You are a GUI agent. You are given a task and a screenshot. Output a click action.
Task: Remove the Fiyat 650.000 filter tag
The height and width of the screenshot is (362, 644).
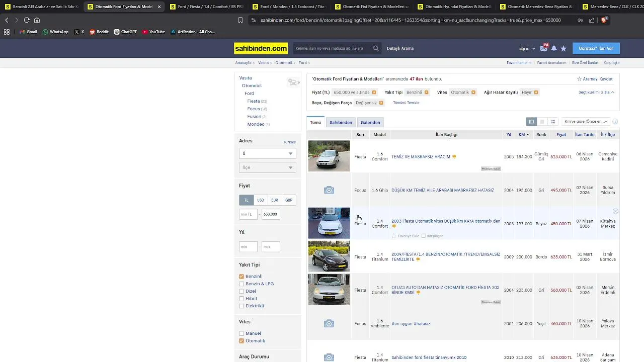[374, 93]
